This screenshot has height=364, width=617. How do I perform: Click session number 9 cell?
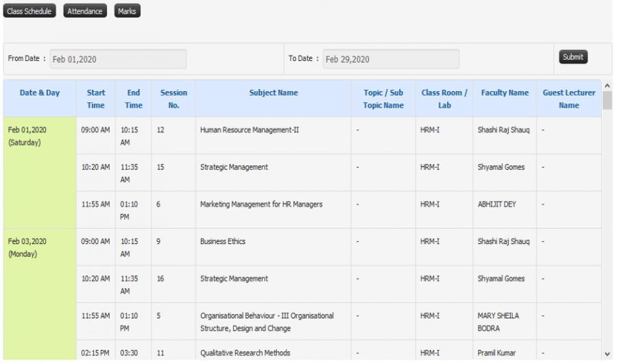pos(173,247)
